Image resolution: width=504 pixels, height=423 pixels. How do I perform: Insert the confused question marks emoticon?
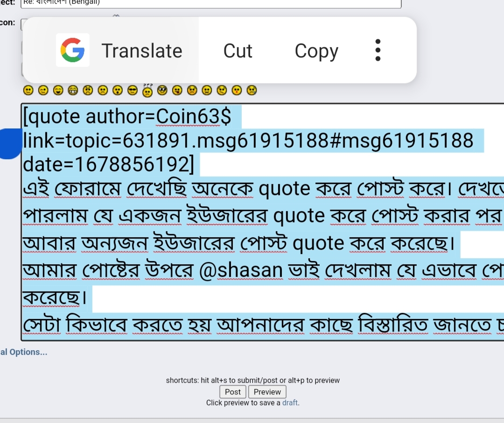point(147,91)
